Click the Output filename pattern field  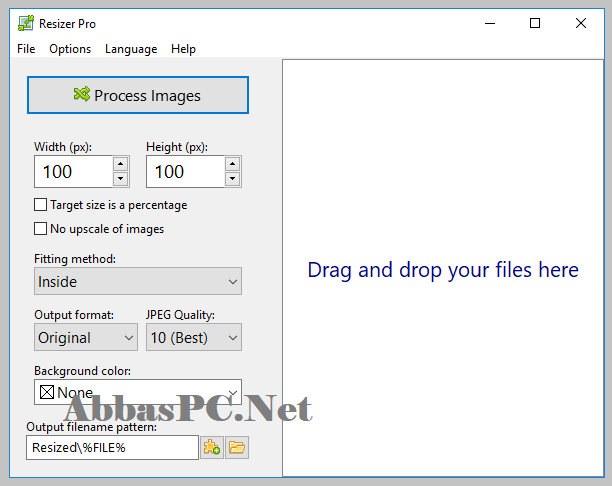tap(112, 447)
